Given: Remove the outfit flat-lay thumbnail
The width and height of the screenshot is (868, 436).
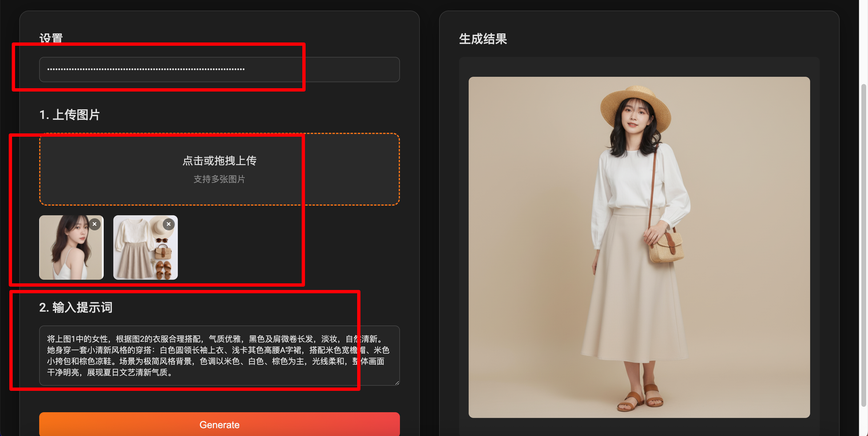Looking at the screenshot, I should click(x=169, y=224).
